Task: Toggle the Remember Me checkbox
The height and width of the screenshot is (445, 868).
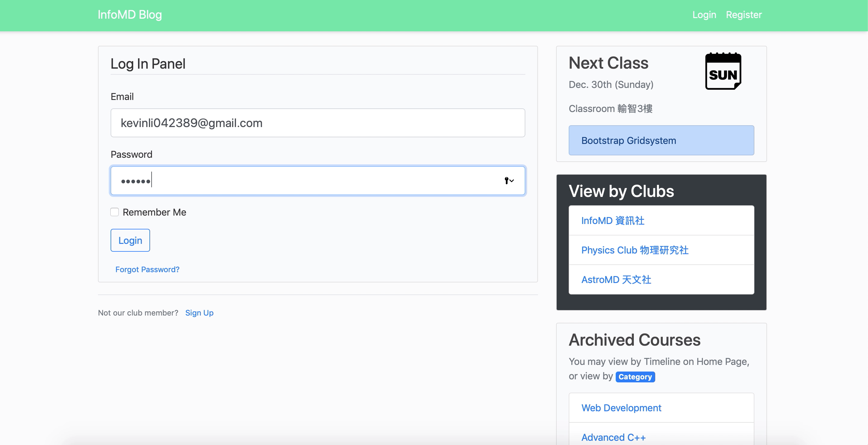Action: coord(115,212)
